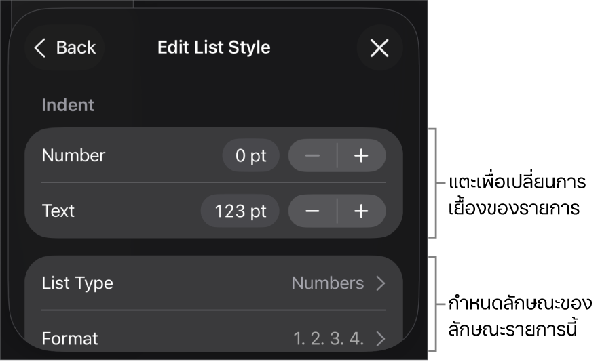Decrease the Text indent with minus

coord(312,211)
